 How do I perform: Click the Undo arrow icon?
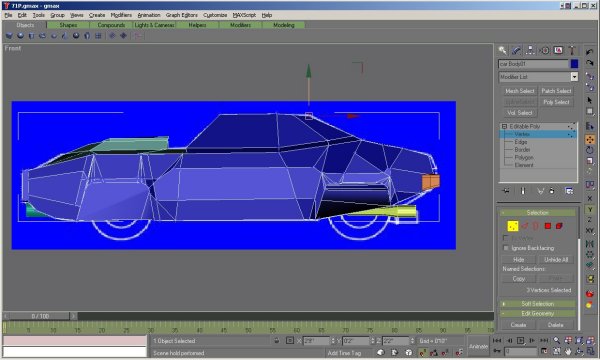point(590,52)
